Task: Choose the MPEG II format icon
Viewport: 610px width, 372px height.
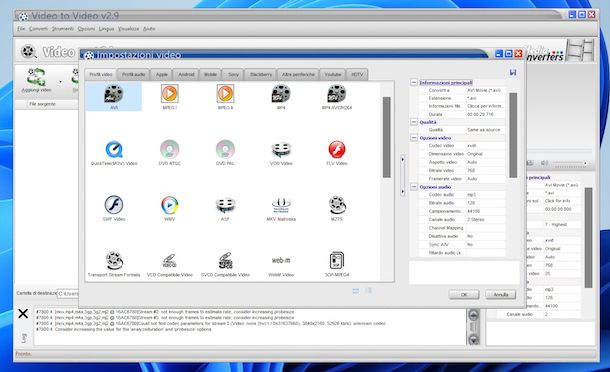Action: tap(225, 94)
